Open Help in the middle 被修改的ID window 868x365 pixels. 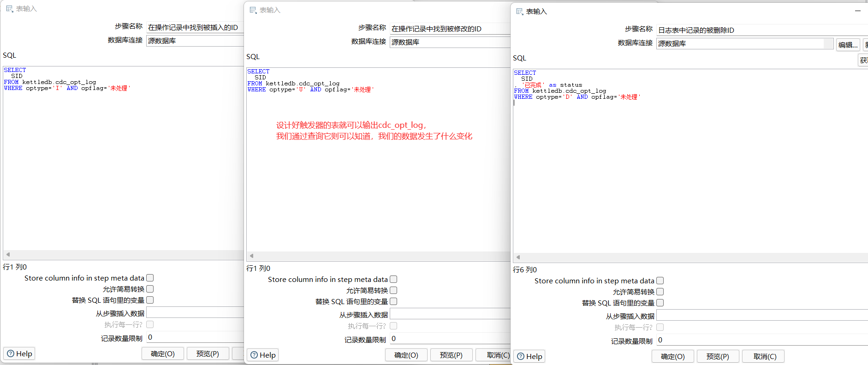(x=263, y=355)
